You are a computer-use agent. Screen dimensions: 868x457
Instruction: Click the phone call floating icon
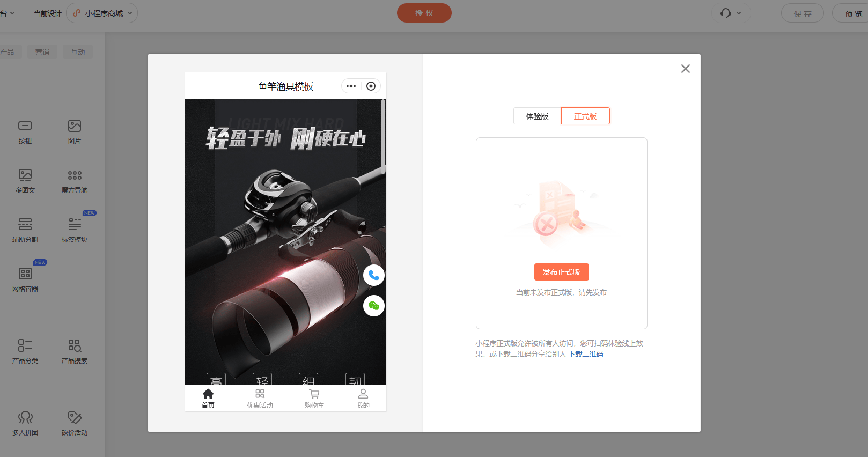[x=374, y=275]
